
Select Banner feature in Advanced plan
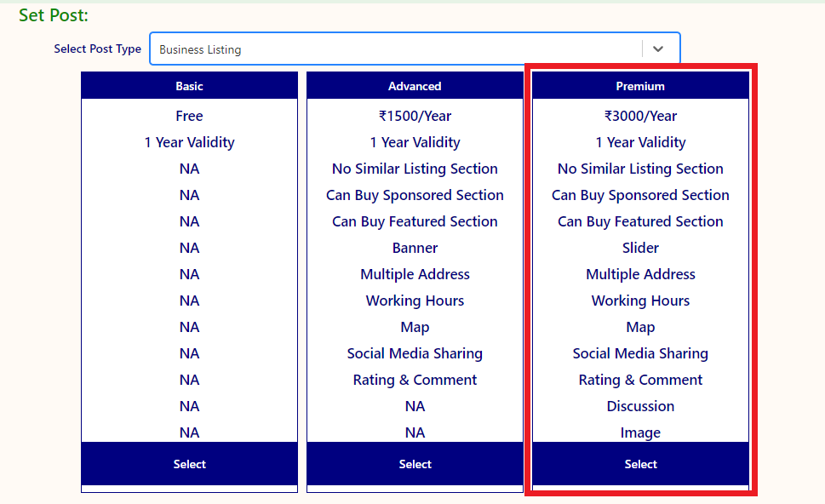415,248
